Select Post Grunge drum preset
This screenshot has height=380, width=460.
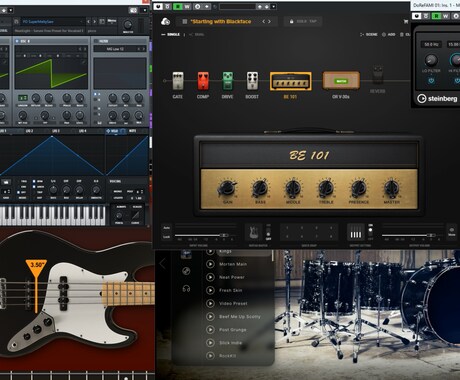coord(233,330)
